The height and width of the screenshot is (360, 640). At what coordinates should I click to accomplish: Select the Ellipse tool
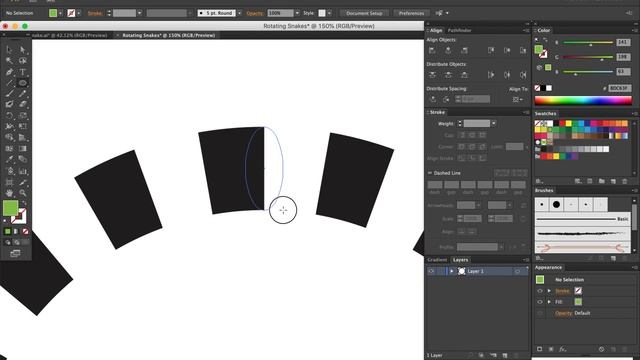coord(23,83)
